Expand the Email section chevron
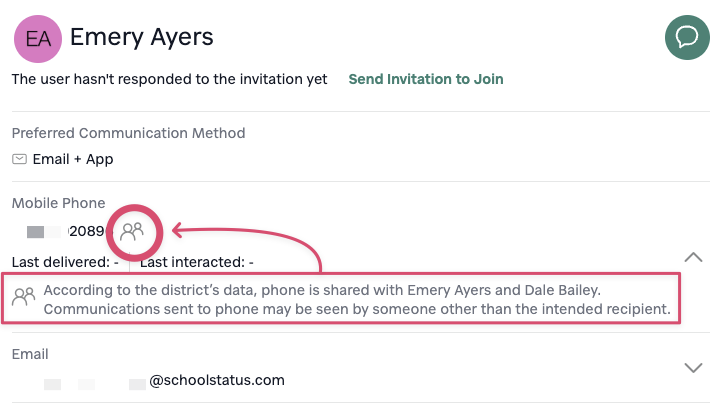 pyautogui.click(x=693, y=367)
